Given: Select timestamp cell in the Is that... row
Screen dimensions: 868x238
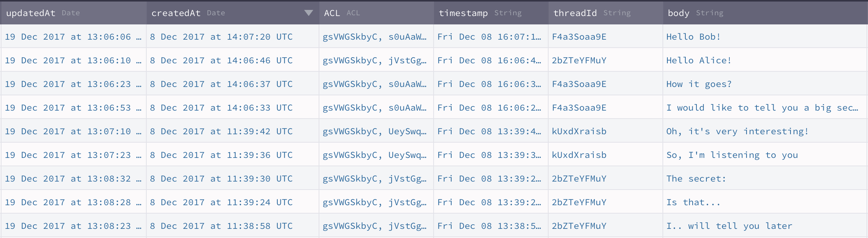Looking at the screenshot, I should pyautogui.click(x=491, y=202).
